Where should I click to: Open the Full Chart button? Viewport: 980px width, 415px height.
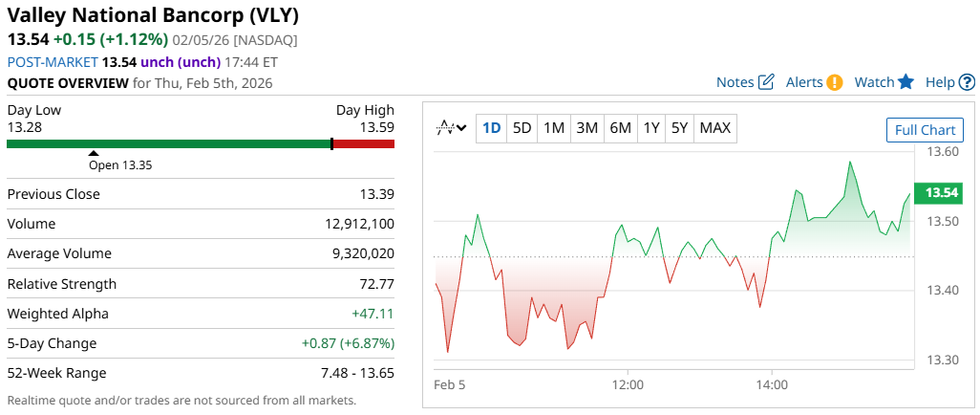click(925, 130)
